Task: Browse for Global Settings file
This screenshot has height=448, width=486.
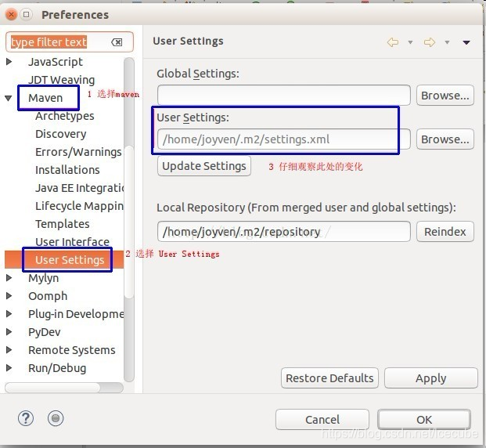Action: (445, 96)
